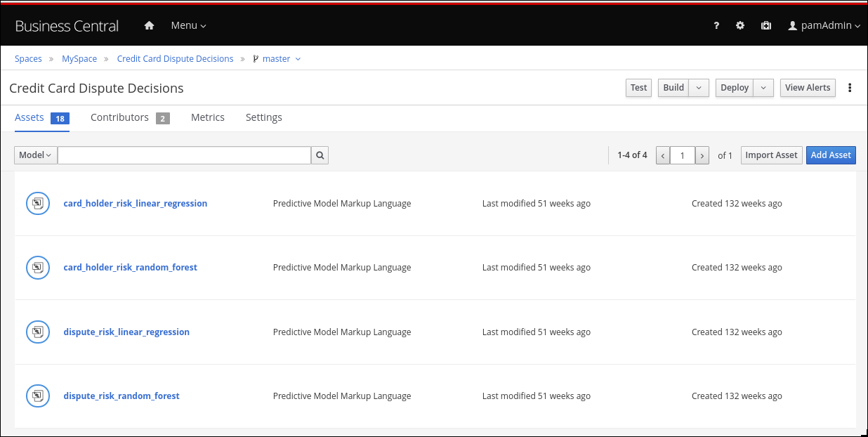Click the search magnifier button

(x=320, y=155)
